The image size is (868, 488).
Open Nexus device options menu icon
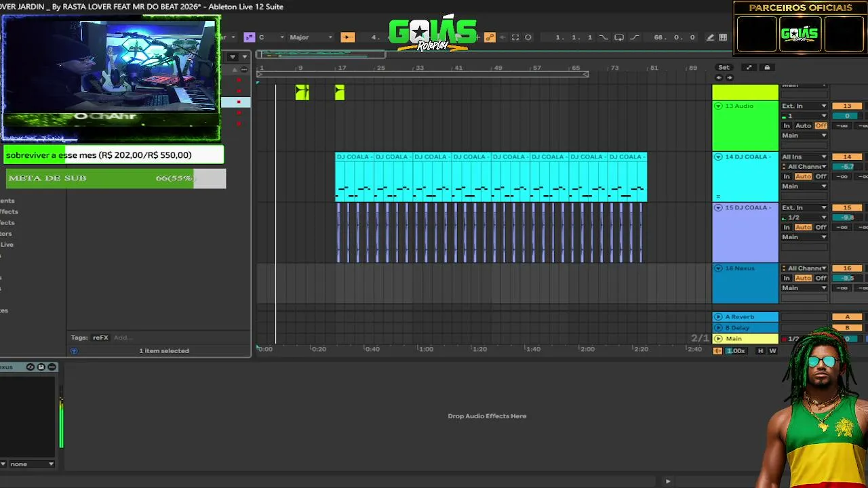point(52,367)
